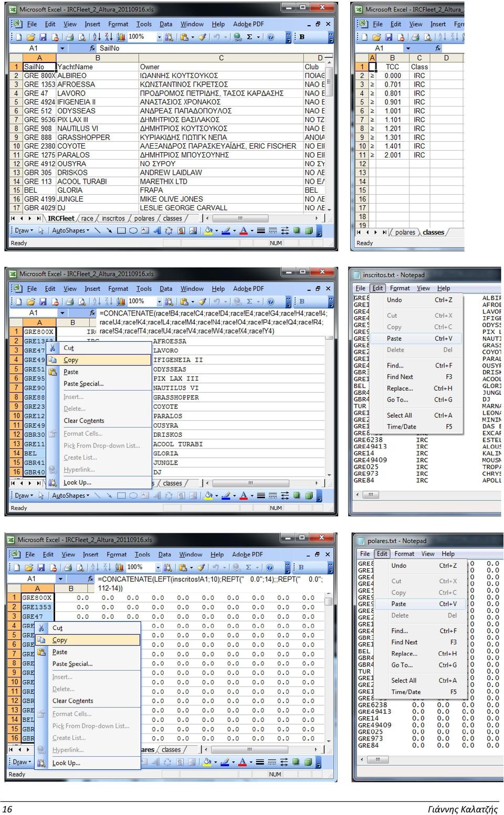Open the AutoShapes dropdown in the IRCFleet-sheet Excel window

coord(71,231)
